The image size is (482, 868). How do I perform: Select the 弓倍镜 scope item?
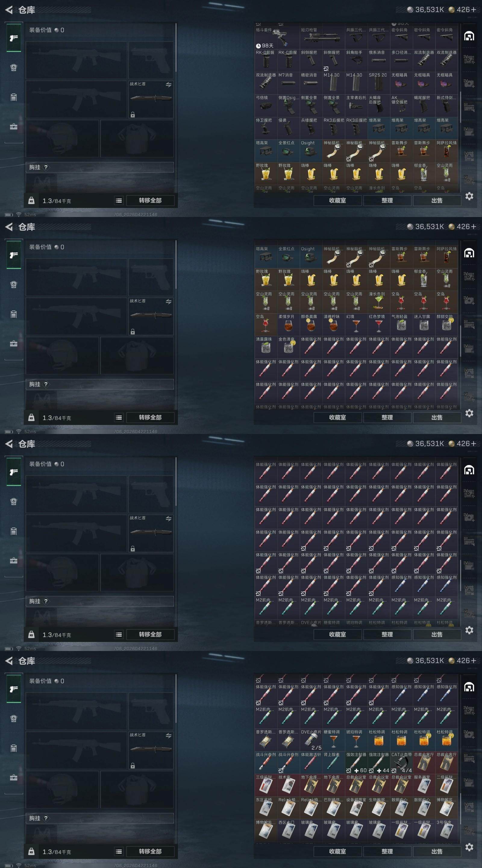(266, 106)
